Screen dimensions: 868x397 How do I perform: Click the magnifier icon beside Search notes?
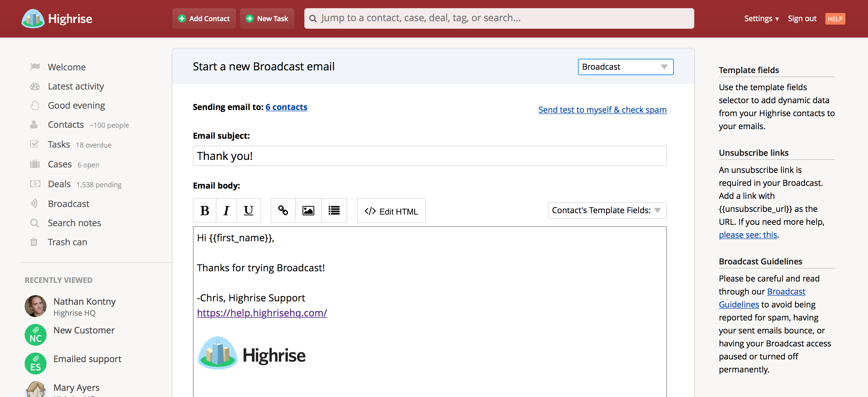(34, 223)
